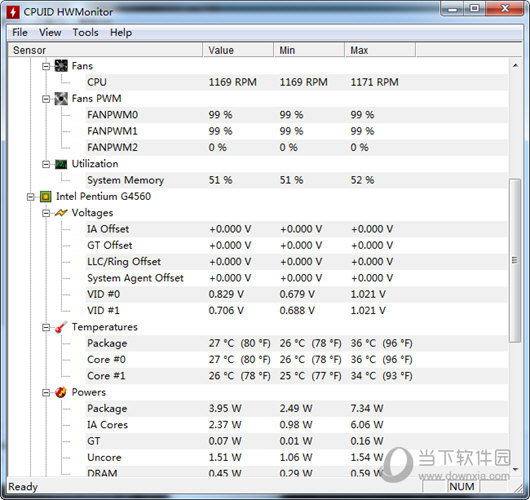Open the View menu

[x=50, y=32]
